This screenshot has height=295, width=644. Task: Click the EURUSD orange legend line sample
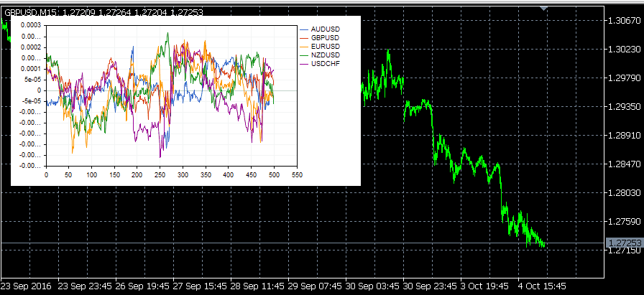304,47
